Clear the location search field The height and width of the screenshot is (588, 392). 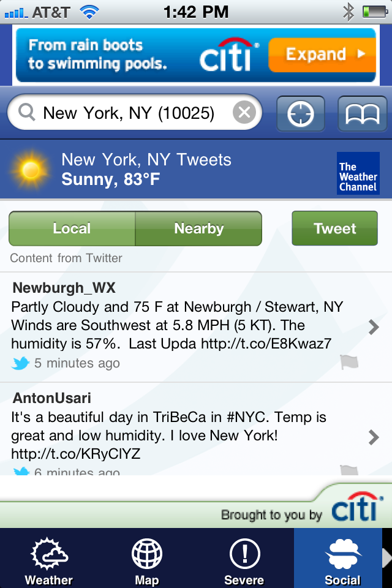[x=244, y=113]
